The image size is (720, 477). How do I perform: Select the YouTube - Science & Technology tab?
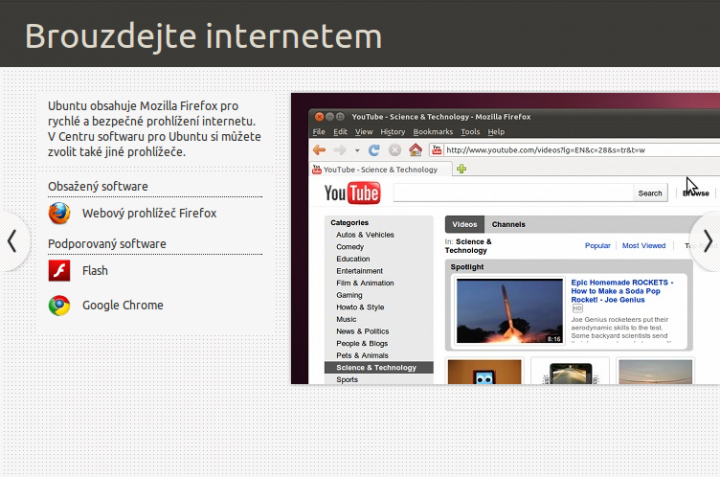coord(381,169)
